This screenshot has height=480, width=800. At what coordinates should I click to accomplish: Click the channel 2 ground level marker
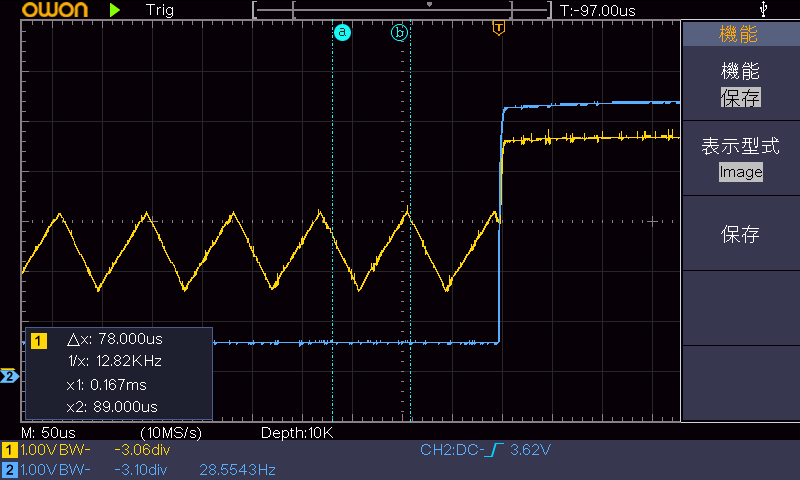[9, 377]
